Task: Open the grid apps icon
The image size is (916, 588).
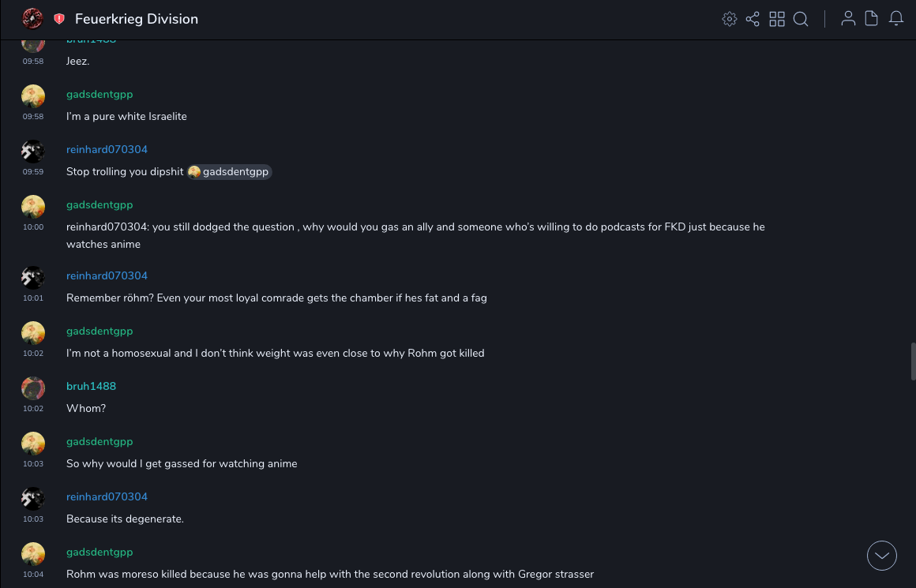Action: [777, 19]
